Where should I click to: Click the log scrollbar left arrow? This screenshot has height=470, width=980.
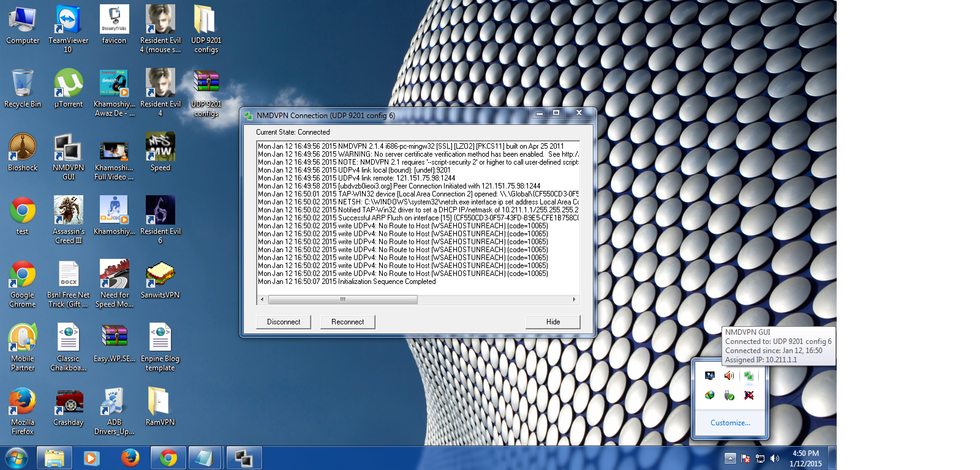click(x=262, y=300)
